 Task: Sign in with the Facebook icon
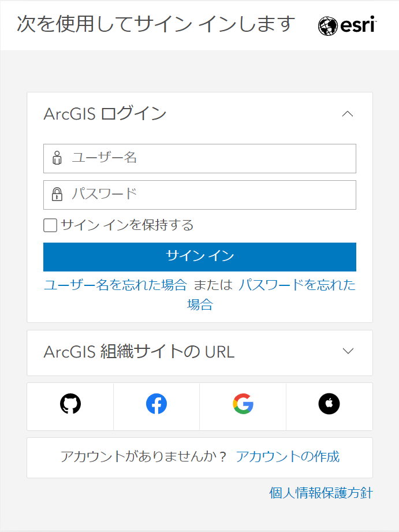[x=156, y=404]
